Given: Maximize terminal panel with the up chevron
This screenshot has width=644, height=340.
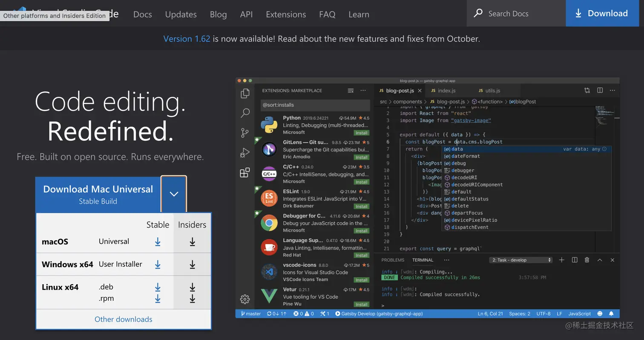Looking at the screenshot, I should click(x=600, y=260).
